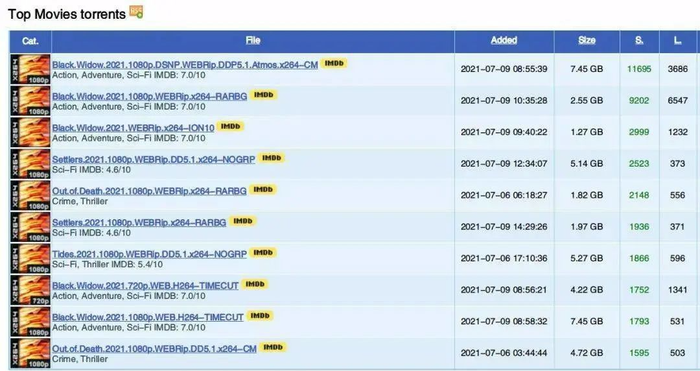Sort torrents by the Added column header

coord(504,40)
